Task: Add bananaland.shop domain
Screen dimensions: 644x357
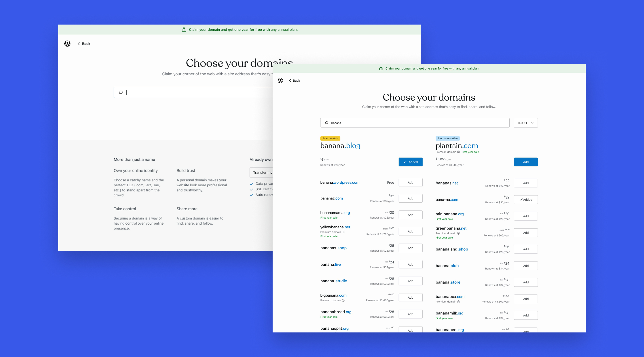Action: coord(525,249)
